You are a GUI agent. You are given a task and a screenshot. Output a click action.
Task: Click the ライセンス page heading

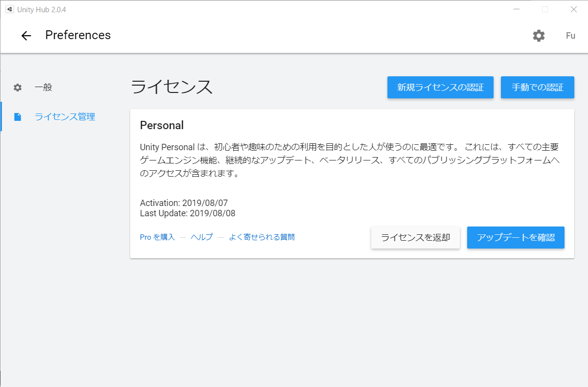coord(172,87)
